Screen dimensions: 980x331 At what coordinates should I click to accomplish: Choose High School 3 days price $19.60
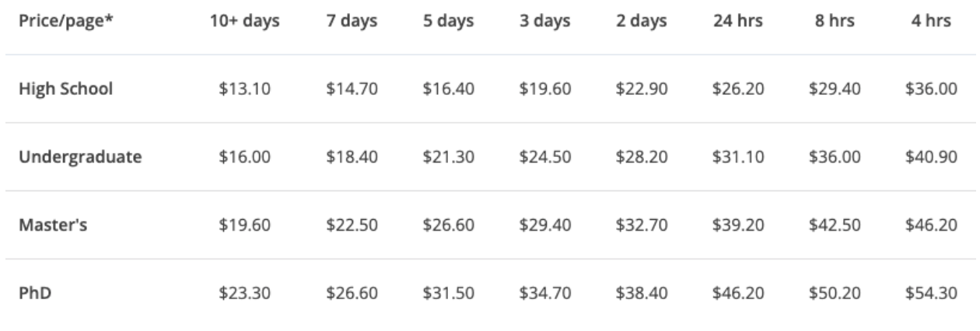coord(545,89)
